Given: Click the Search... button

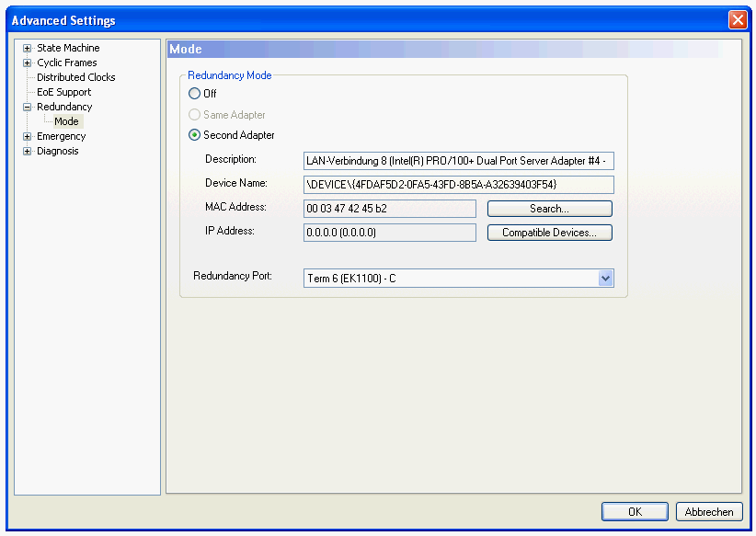Looking at the screenshot, I should click(x=550, y=209).
